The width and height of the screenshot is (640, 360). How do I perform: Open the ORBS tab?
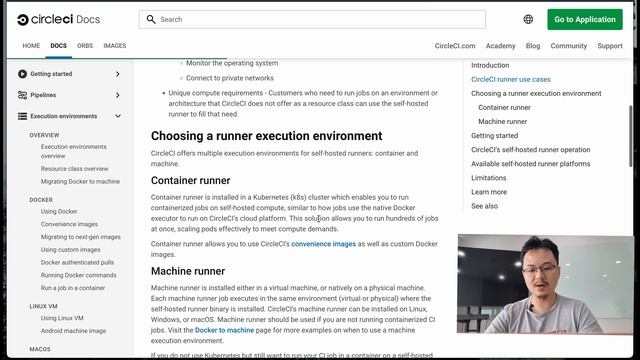[x=85, y=46]
